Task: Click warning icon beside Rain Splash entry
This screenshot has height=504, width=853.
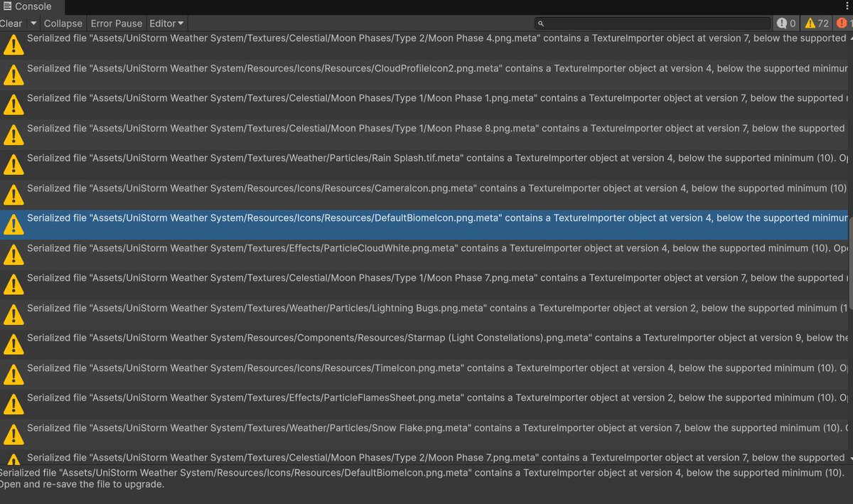Action: point(13,165)
